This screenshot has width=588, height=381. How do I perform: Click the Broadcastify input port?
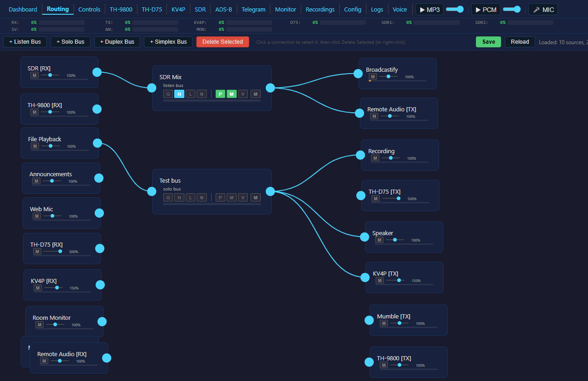[x=358, y=73]
